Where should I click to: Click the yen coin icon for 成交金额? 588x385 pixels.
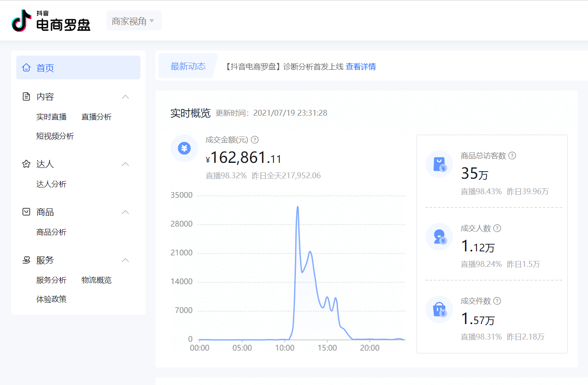(x=184, y=148)
